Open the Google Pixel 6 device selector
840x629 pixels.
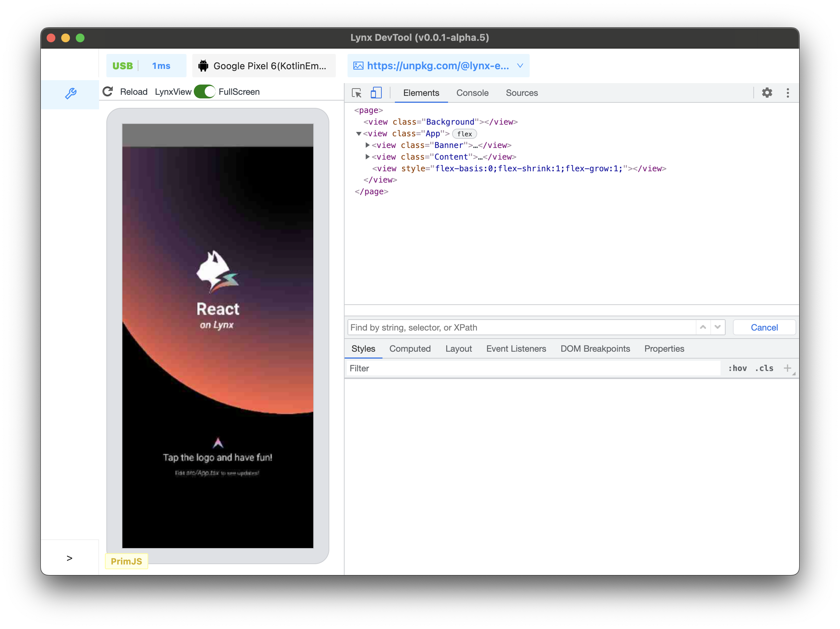(264, 66)
